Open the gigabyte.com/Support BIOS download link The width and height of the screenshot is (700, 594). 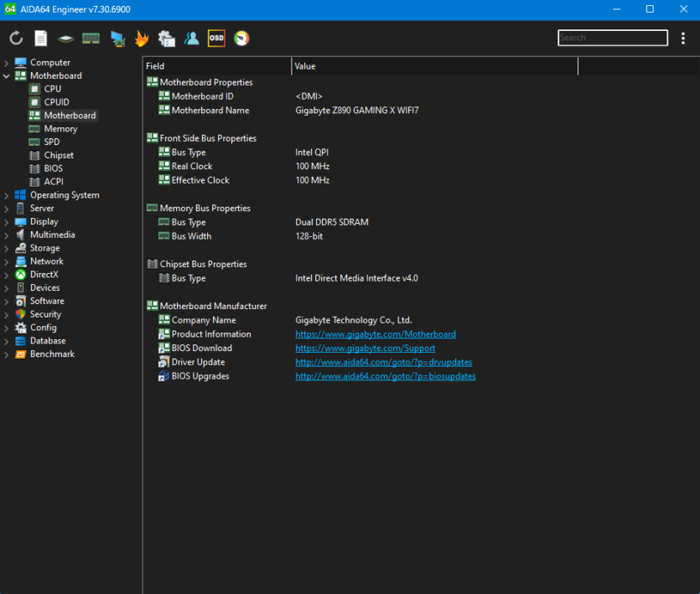(x=366, y=348)
